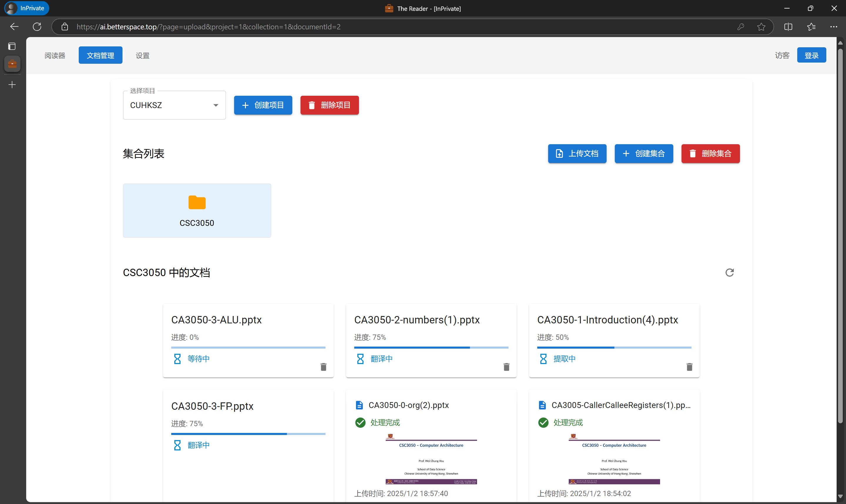Click the split screen browser icon
846x504 pixels.
(x=788, y=27)
